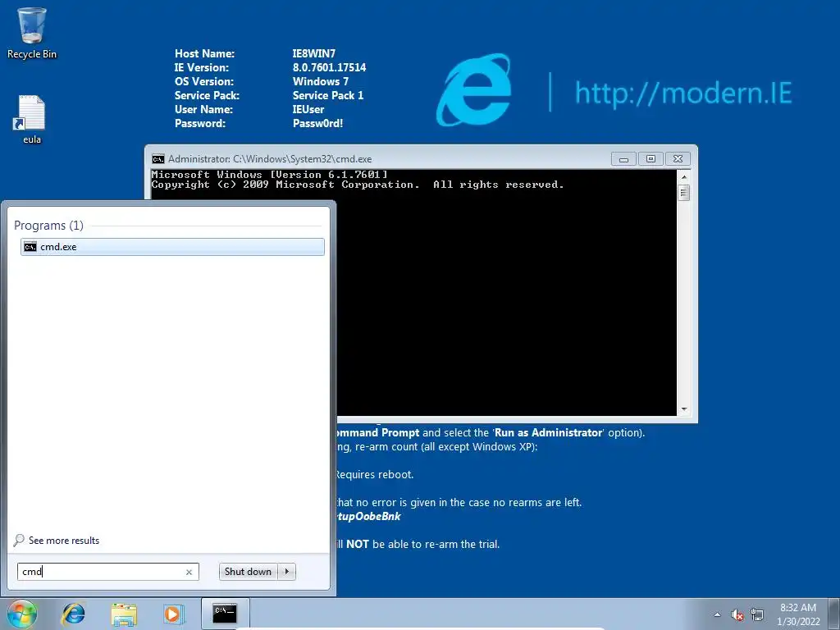Maximize the cmd.exe window
840x630 pixels.
pyautogui.click(x=651, y=159)
